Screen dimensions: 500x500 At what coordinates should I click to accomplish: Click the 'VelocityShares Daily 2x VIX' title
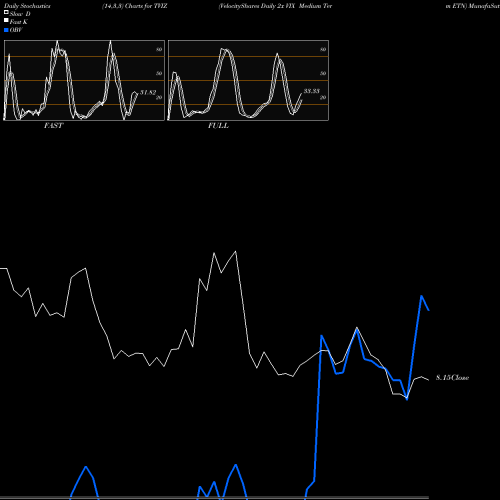tap(257, 6)
